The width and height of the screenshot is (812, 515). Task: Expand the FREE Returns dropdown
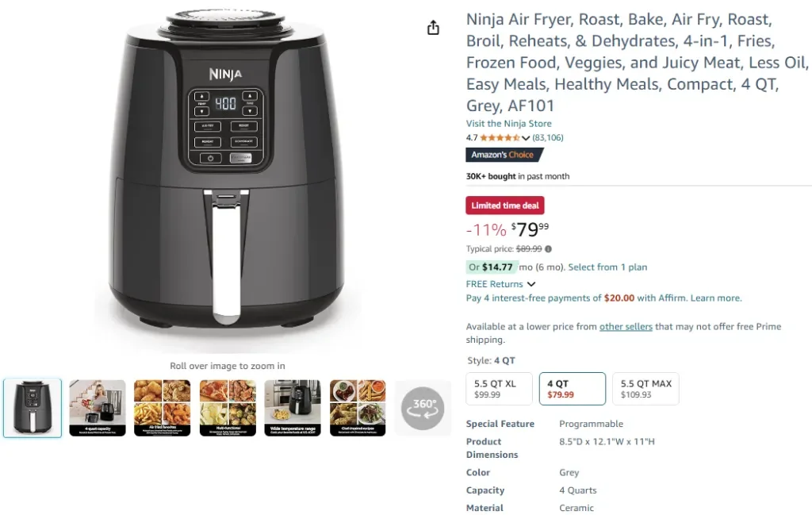pos(531,284)
